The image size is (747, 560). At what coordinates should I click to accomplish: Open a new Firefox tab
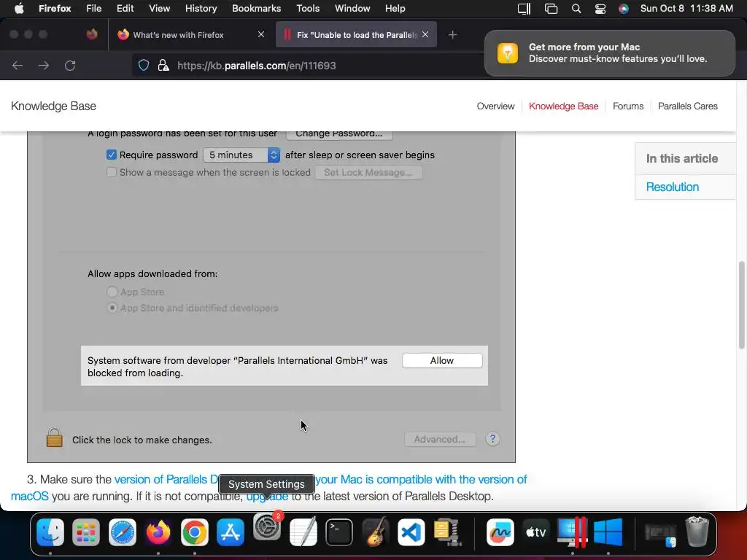point(452,34)
